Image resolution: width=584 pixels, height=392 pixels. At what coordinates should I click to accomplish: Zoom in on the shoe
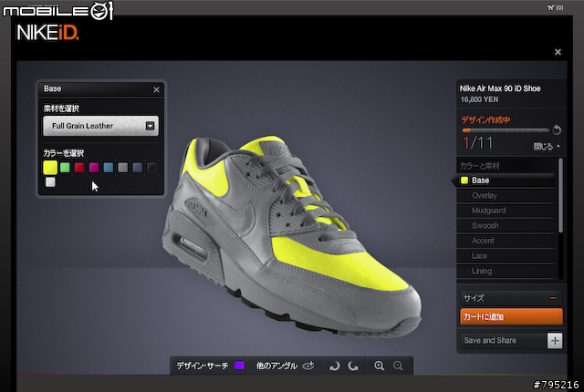tap(380, 366)
